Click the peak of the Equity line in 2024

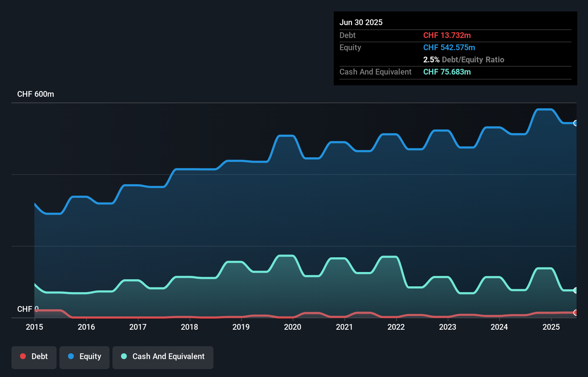[x=492, y=128]
